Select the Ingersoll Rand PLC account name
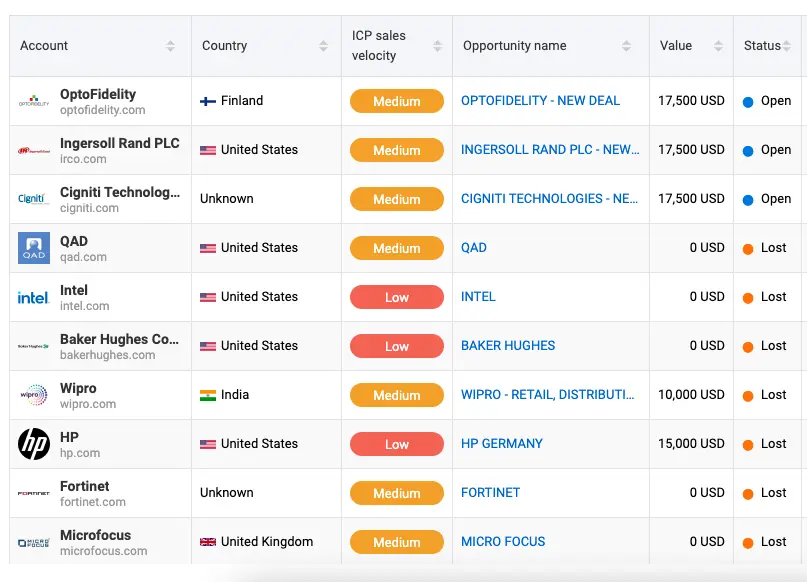 coord(120,143)
